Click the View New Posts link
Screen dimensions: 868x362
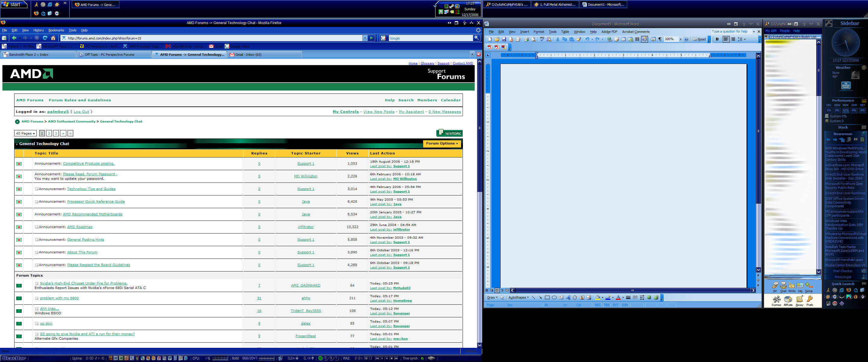point(379,112)
